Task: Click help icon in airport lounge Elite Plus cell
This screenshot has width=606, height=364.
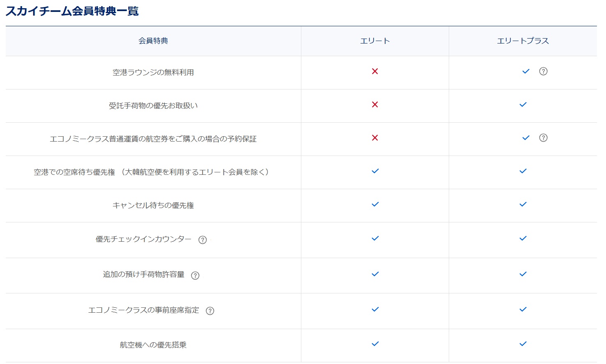Action: 543,71
